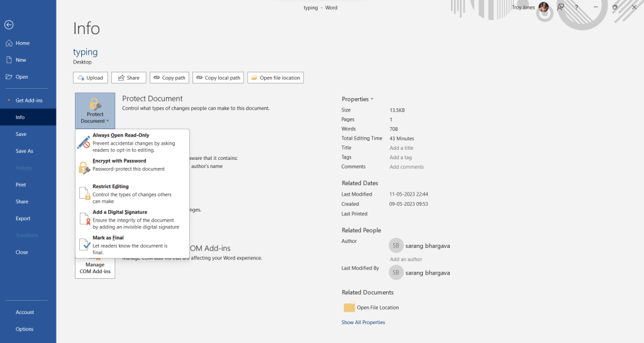The image size is (644, 343).
Task: Click the Add a title field
Action: 401,148
